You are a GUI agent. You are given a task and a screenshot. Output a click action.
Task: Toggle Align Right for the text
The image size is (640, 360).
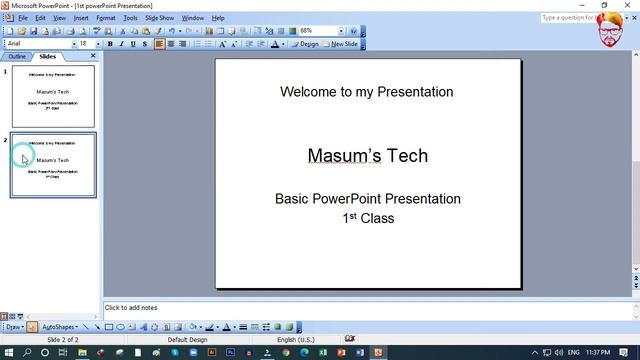coord(182,44)
